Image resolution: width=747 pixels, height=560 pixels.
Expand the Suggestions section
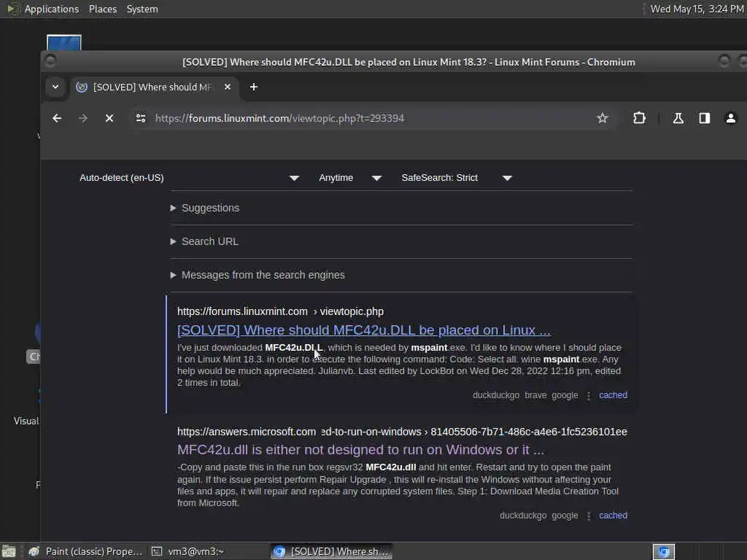point(205,208)
